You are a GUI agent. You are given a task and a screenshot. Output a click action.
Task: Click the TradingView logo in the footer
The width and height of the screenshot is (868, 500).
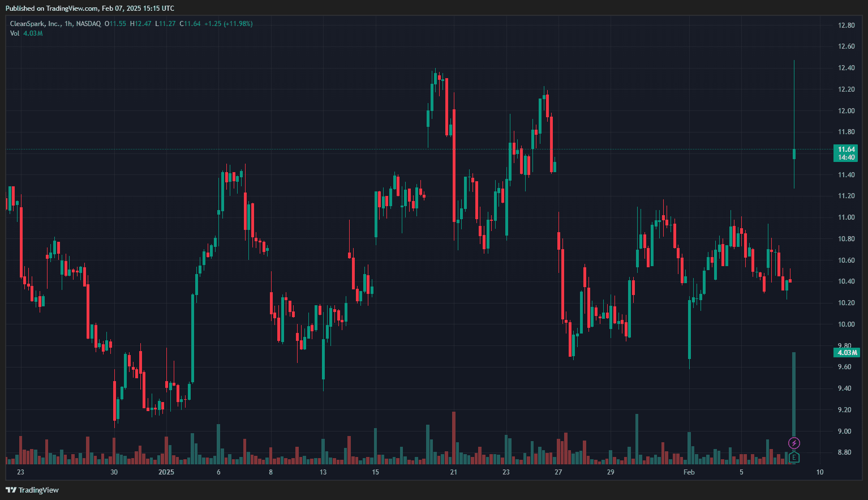(x=32, y=490)
